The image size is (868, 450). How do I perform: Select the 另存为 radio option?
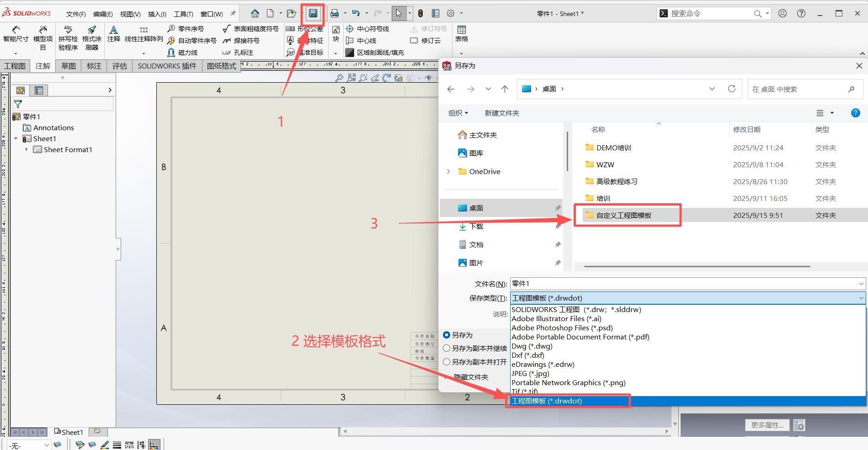coord(447,335)
